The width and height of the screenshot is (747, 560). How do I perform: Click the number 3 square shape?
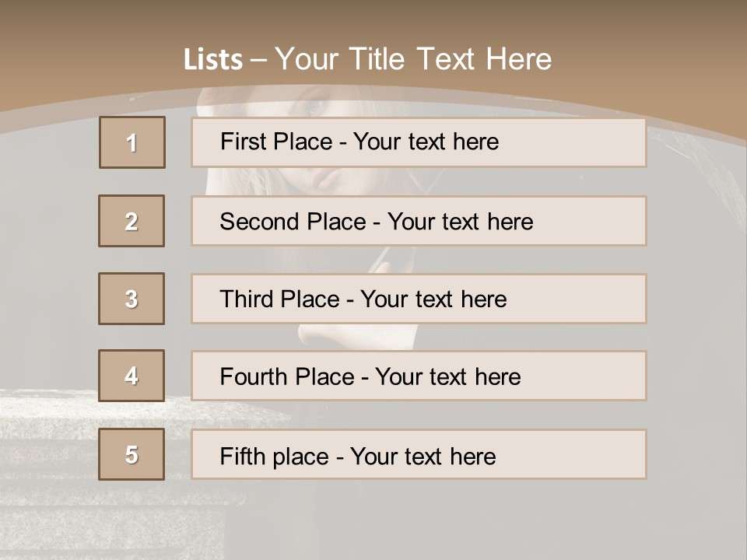pyautogui.click(x=132, y=299)
